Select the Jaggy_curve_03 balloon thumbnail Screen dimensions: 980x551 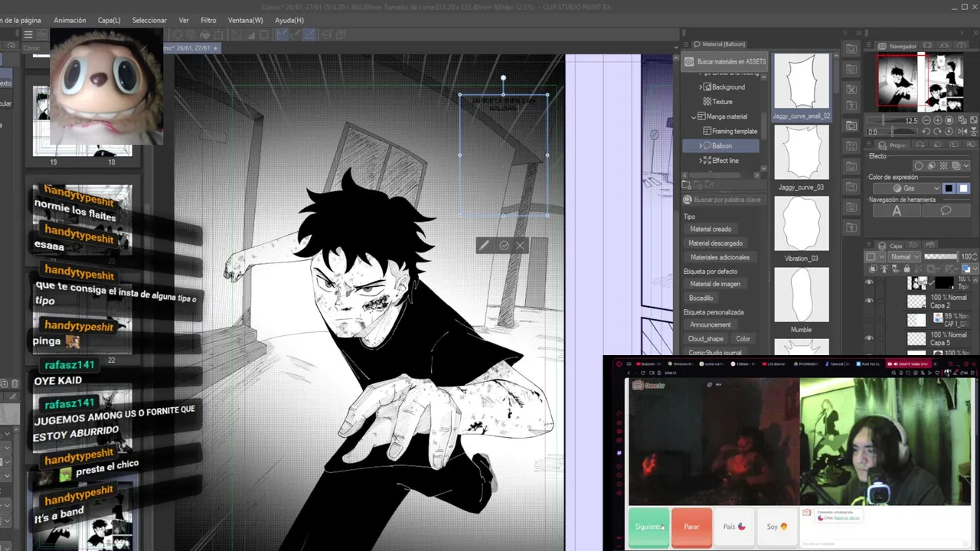click(x=801, y=152)
